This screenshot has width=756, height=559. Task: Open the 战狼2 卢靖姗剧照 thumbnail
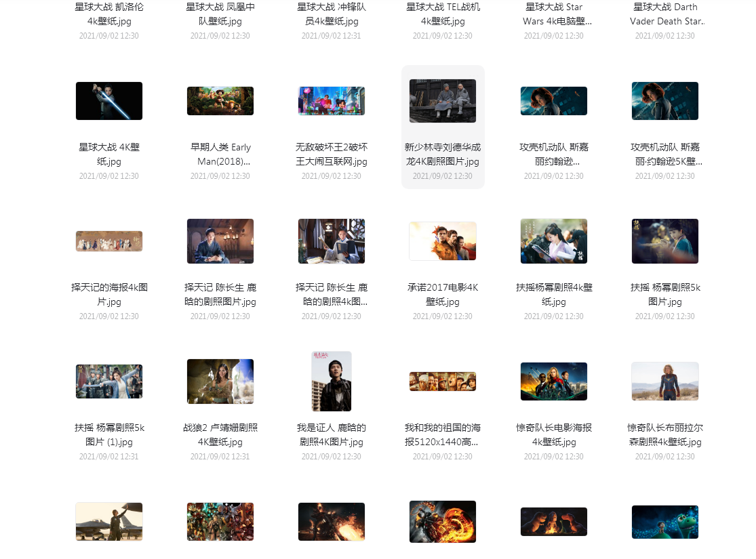pyautogui.click(x=220, y=381)
